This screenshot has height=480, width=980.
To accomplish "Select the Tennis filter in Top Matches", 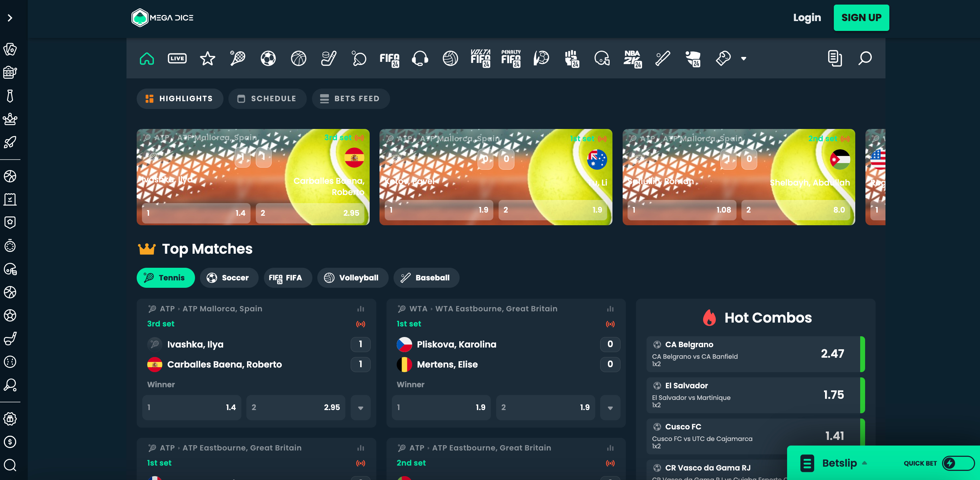I will [x=166, y=278].
